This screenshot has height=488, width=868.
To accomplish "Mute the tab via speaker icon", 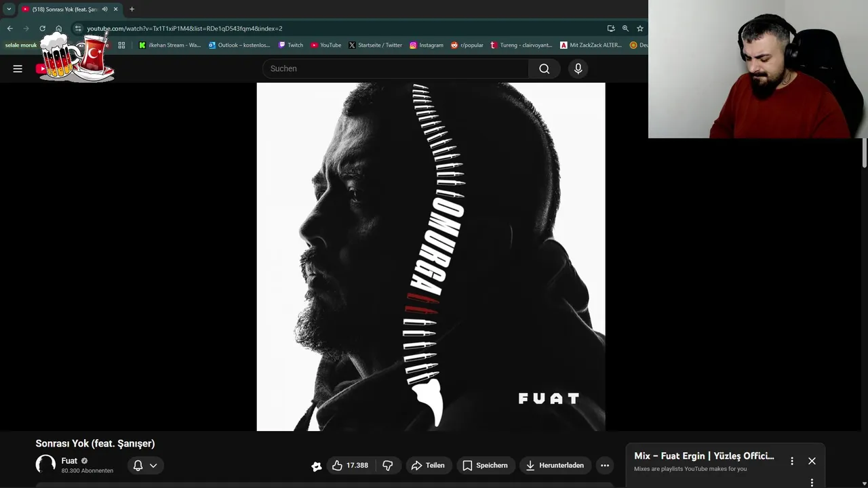I will coord(104,9).
